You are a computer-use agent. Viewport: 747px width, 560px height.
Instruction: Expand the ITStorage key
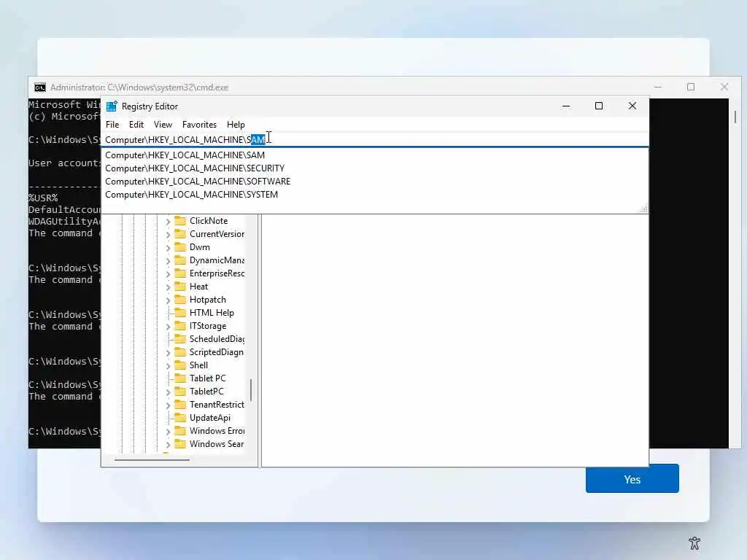(x=168, y=327)
